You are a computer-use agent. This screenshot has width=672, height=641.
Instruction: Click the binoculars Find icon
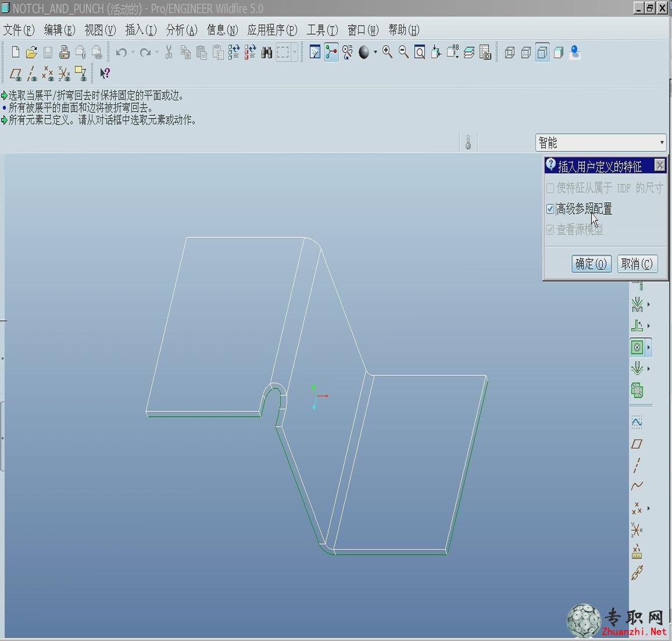(267, 52)
